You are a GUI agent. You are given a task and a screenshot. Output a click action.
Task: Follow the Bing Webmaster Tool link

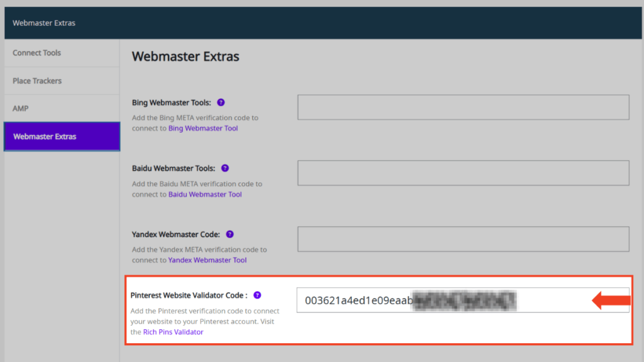[203, 128]
